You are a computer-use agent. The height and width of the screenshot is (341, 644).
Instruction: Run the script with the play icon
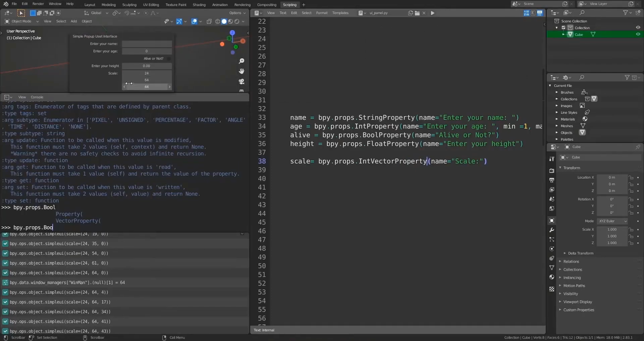pyautogui.click(x=432, y=13)
